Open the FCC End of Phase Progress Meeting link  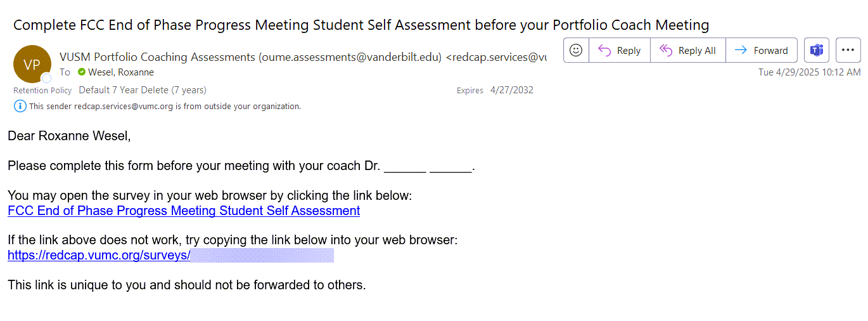click(184, 211)
